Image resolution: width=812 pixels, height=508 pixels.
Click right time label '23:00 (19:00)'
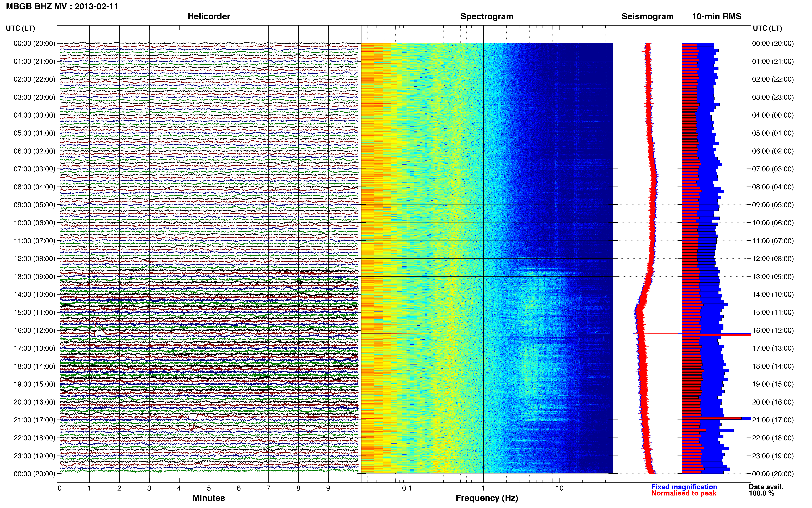point(773,456)
